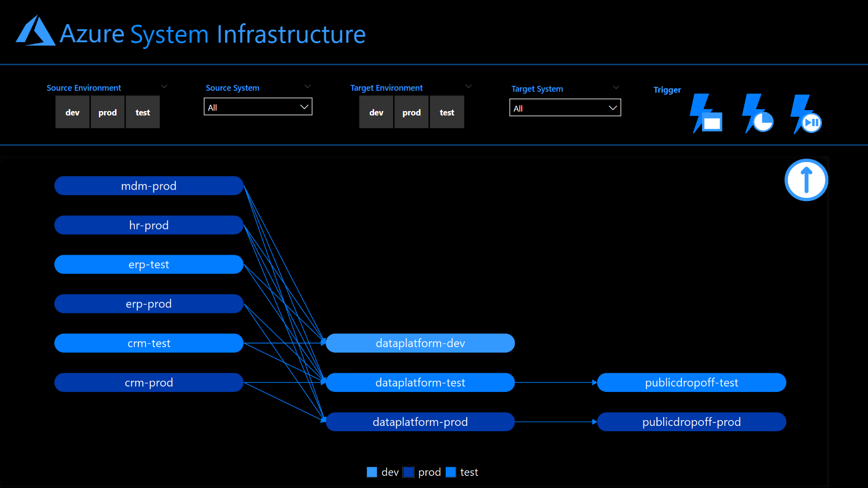The image size is (868, 488).
Task: Click the erp-prod node
Action: point(148,304)
